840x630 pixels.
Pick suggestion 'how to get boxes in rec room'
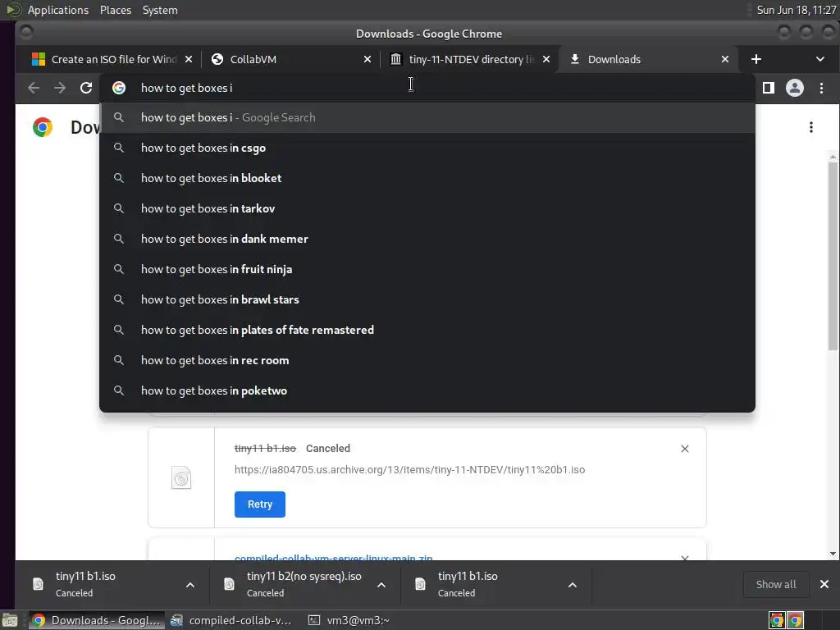point(427,360)
